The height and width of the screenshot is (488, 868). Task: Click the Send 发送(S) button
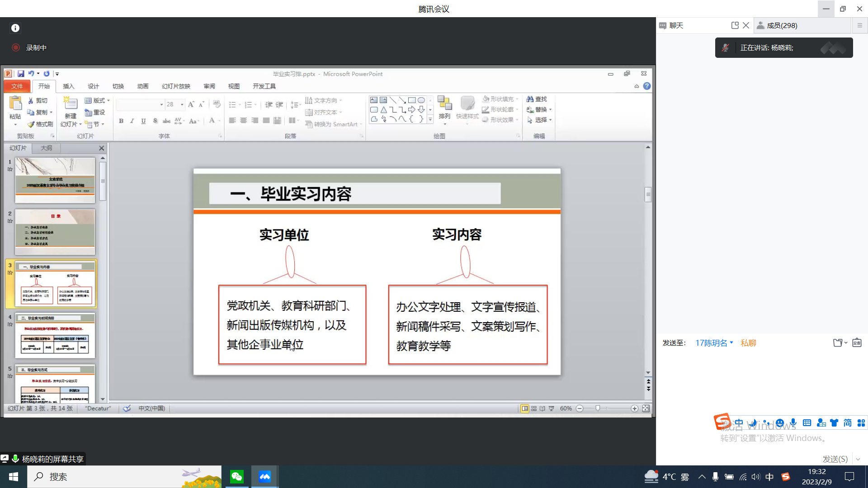click(x=835, y=459)
